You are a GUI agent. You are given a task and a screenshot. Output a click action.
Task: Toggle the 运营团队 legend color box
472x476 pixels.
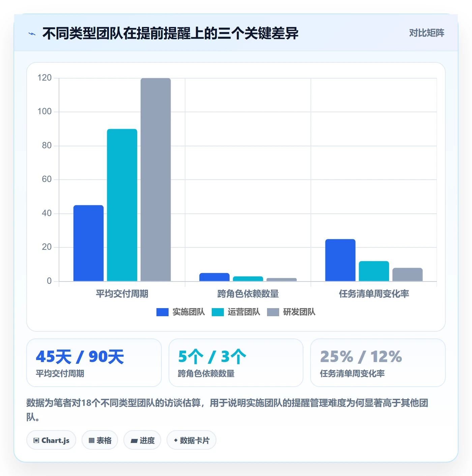coord(217,312)
